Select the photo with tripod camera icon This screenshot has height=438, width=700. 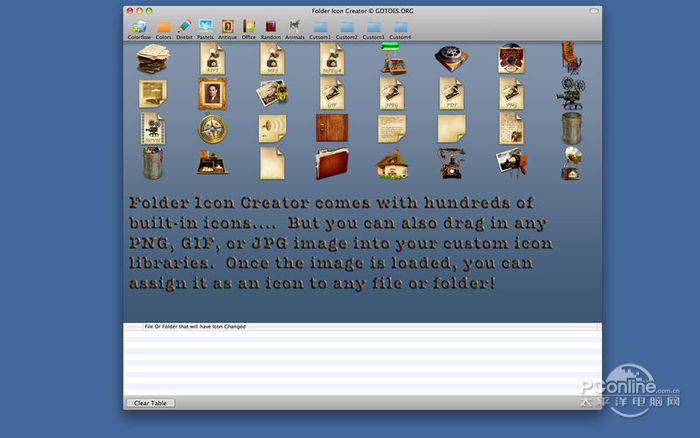point(511,163)
